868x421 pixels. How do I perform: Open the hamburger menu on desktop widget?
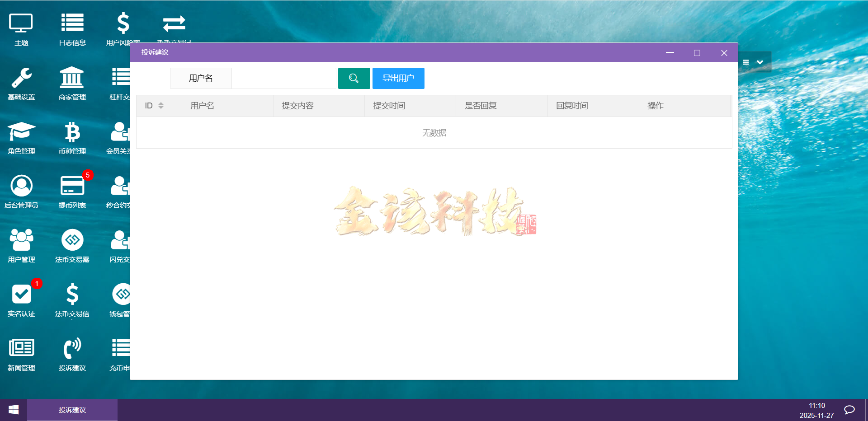[x=746, y=62]
